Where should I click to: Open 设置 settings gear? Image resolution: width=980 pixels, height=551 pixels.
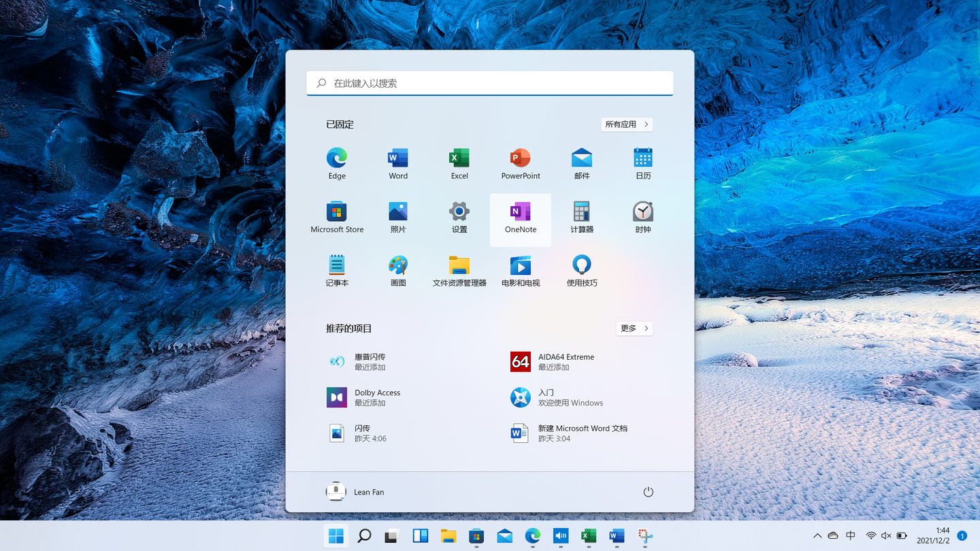click(459, 218)
